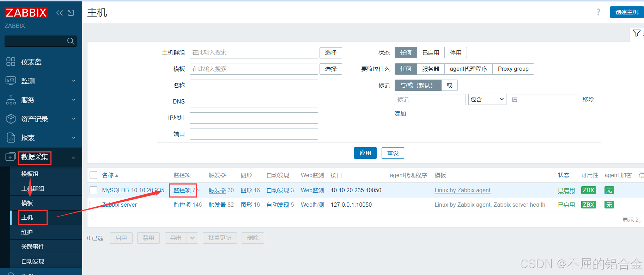Collapse the sidebar with double-chevron icon

point(59,13)
